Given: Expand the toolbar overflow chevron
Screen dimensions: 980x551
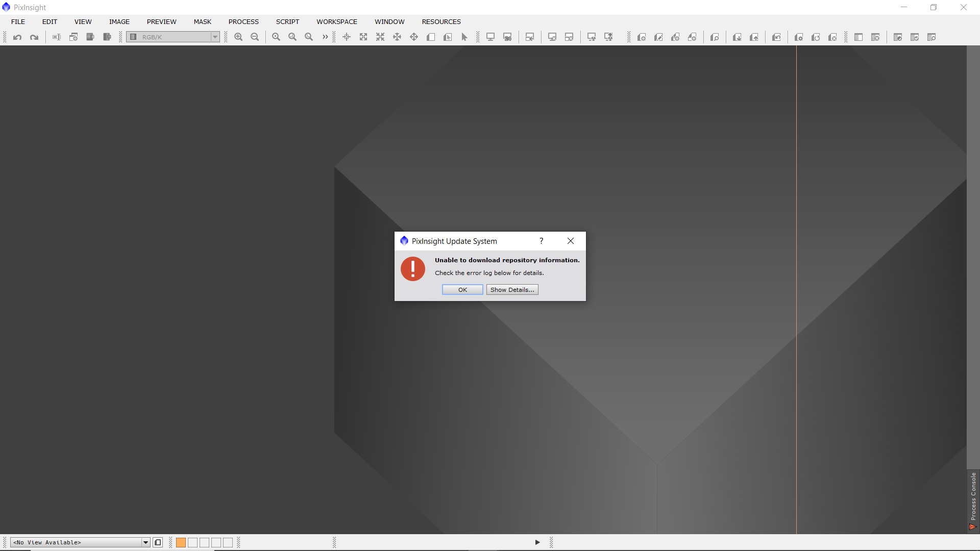Looking at the screenshot, I should (325, 37).
